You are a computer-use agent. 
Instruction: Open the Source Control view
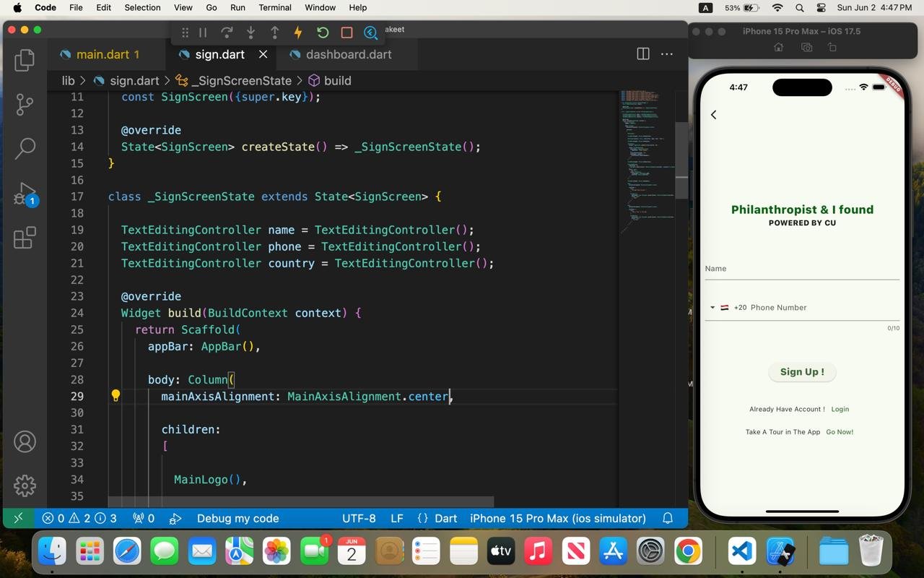pyautogui.click(x=25, y=104)
